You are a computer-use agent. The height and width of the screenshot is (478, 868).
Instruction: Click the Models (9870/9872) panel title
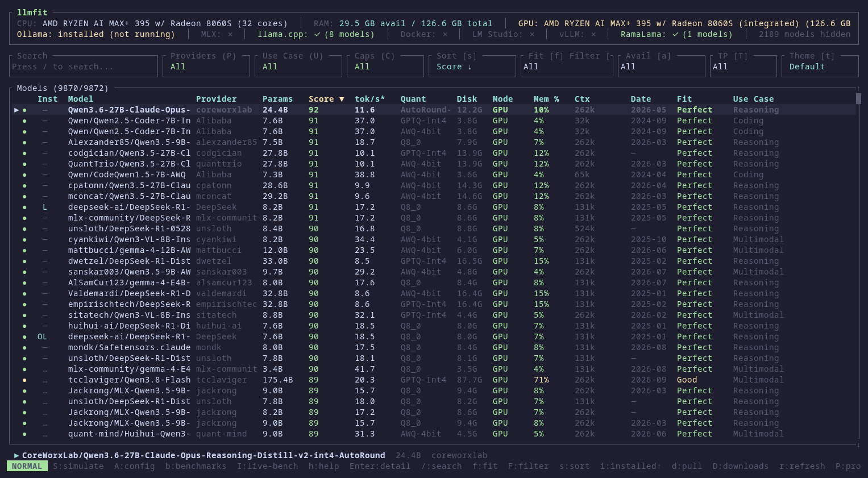[63, 88]
